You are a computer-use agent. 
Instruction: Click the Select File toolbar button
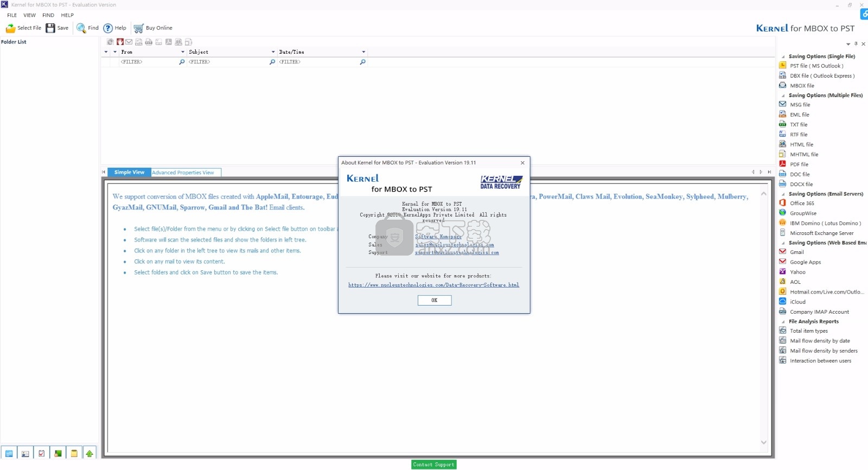[23, 28]
